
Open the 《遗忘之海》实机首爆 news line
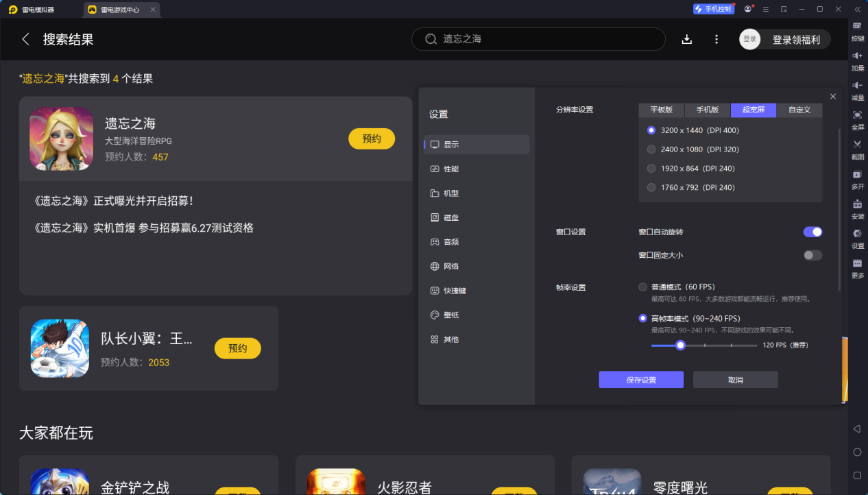(143, 228)
